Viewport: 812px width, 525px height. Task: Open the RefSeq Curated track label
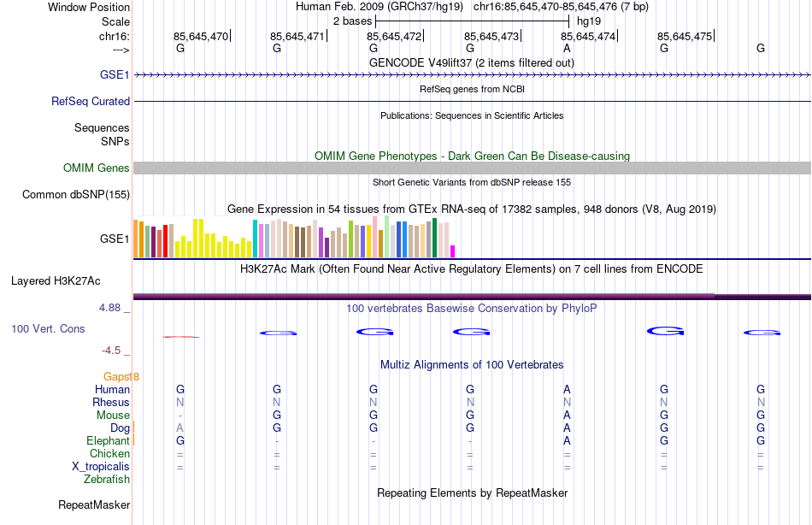[90, 101]
